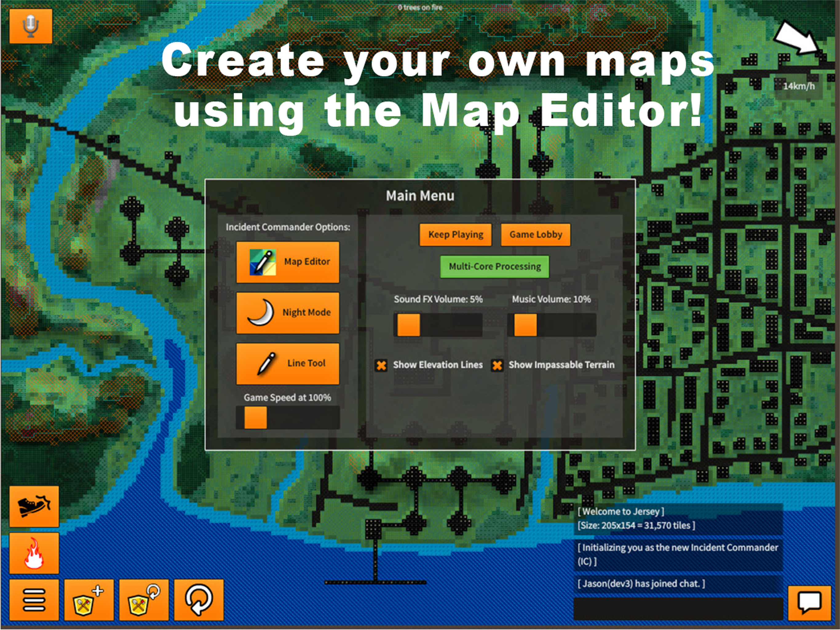Viewport: 840px width, 630px height.
Task: Click the running boot icon button
Action: click(x=34, y=507)
